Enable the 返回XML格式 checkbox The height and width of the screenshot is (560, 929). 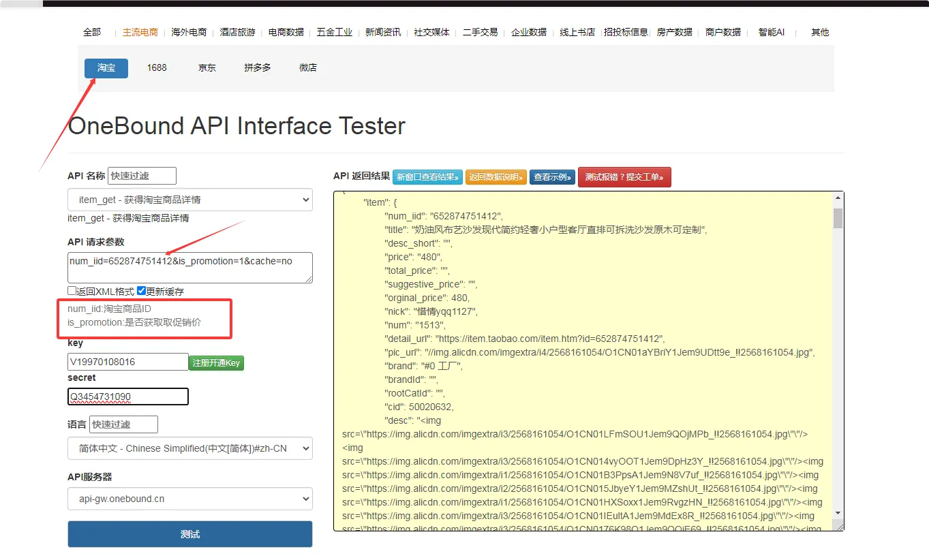tap(72, 291)
